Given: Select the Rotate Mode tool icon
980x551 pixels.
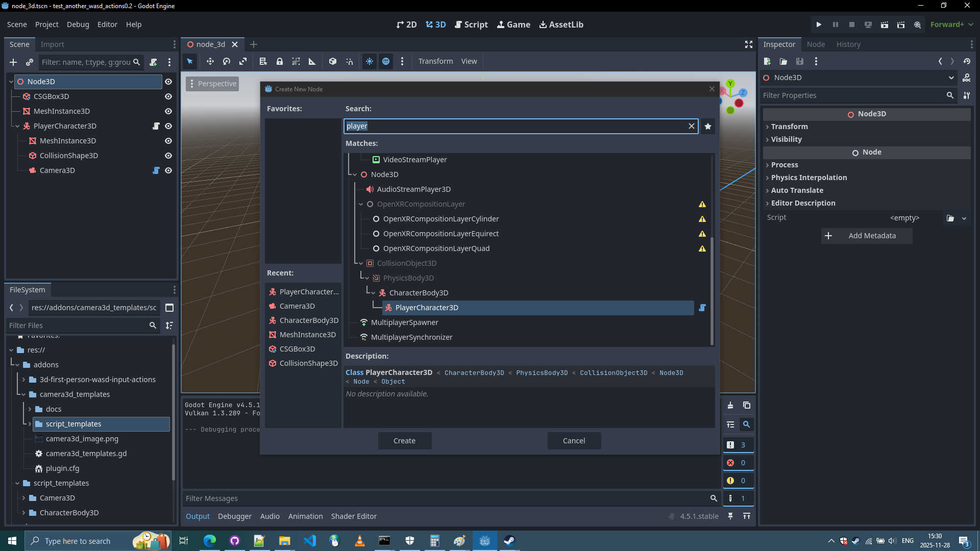Looking at the screenshot, I should (x=227, y=61).
